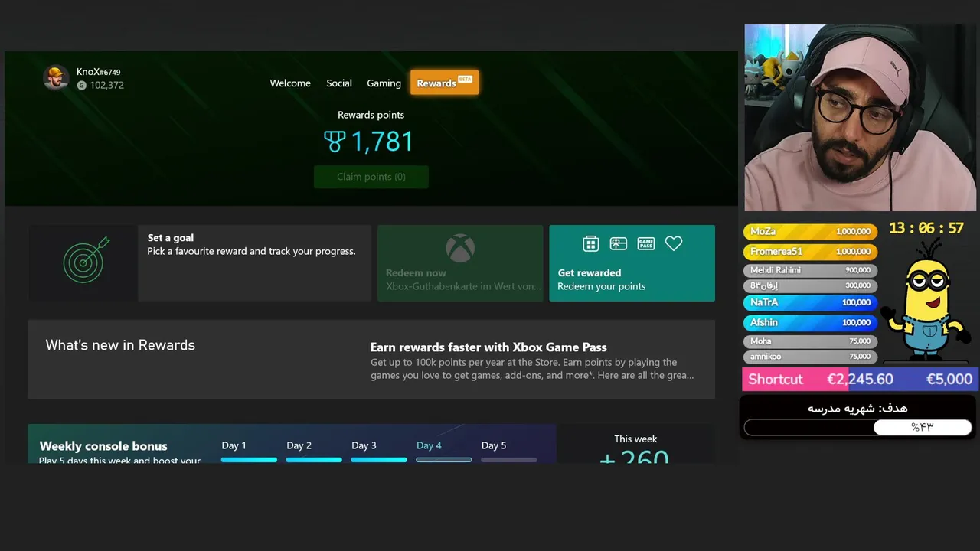Click the This week label
The image size is (980, 551).
coord(635,439)
